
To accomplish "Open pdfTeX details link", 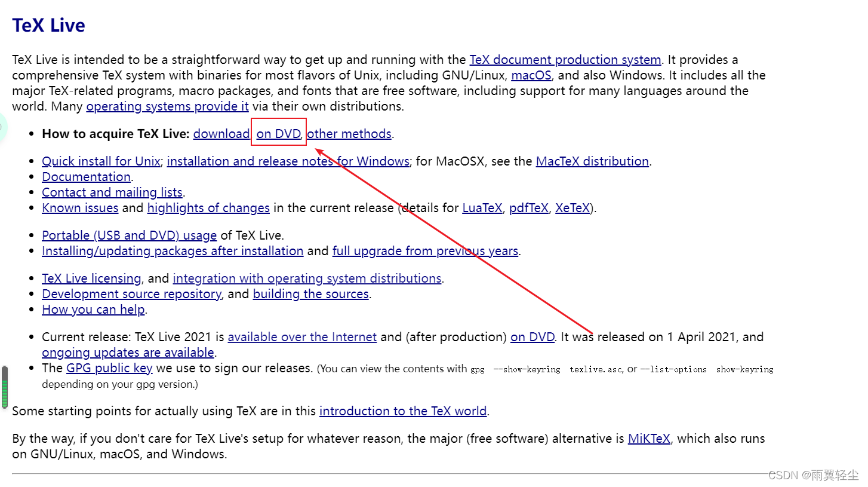I will coord(529,208).
